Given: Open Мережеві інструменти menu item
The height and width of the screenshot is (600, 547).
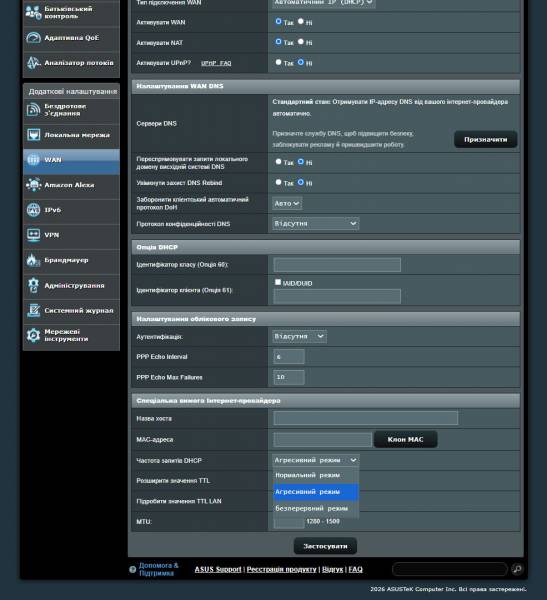Looking at the screenshot, I should (71, 336).
